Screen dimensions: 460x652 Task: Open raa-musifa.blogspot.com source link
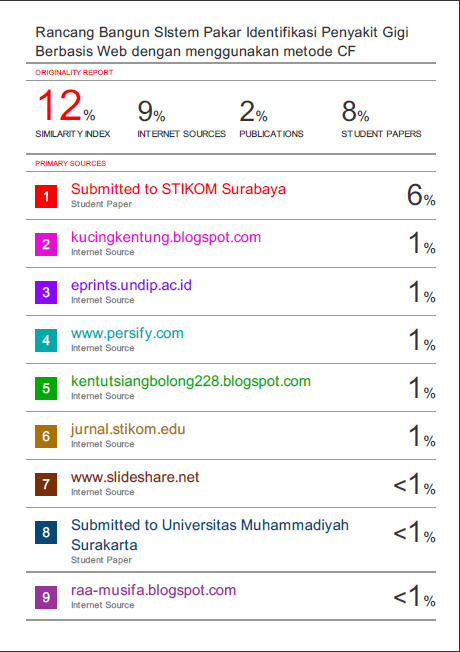click(153, 590)
